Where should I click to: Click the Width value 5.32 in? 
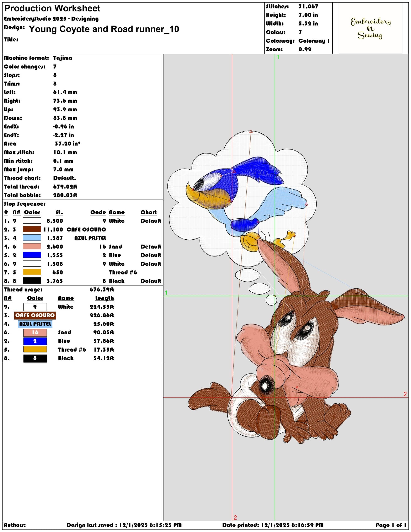click(308, 24)
